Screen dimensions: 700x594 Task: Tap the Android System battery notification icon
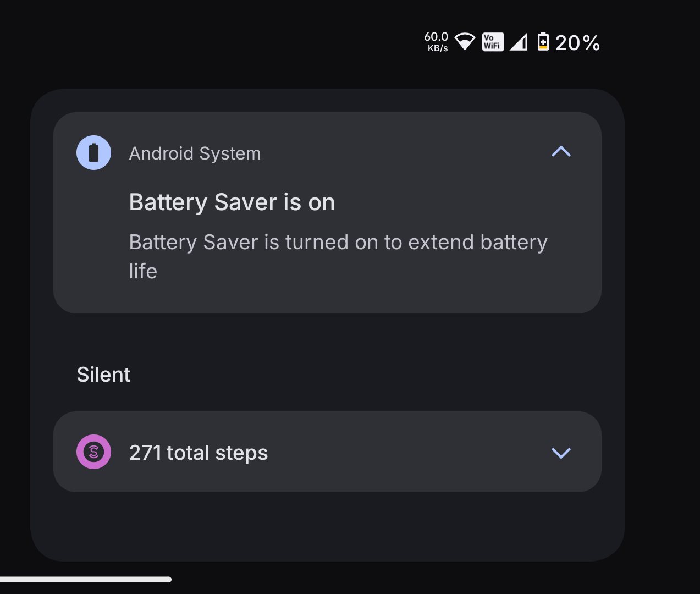point(93,153)
